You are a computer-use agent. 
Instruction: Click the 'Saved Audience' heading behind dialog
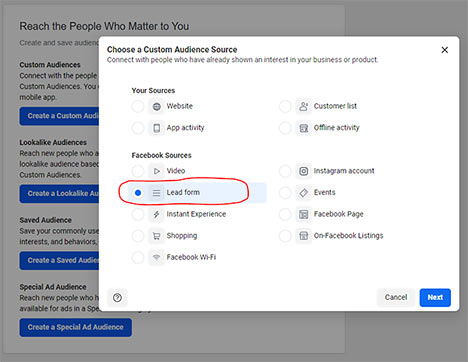[46, 220]
